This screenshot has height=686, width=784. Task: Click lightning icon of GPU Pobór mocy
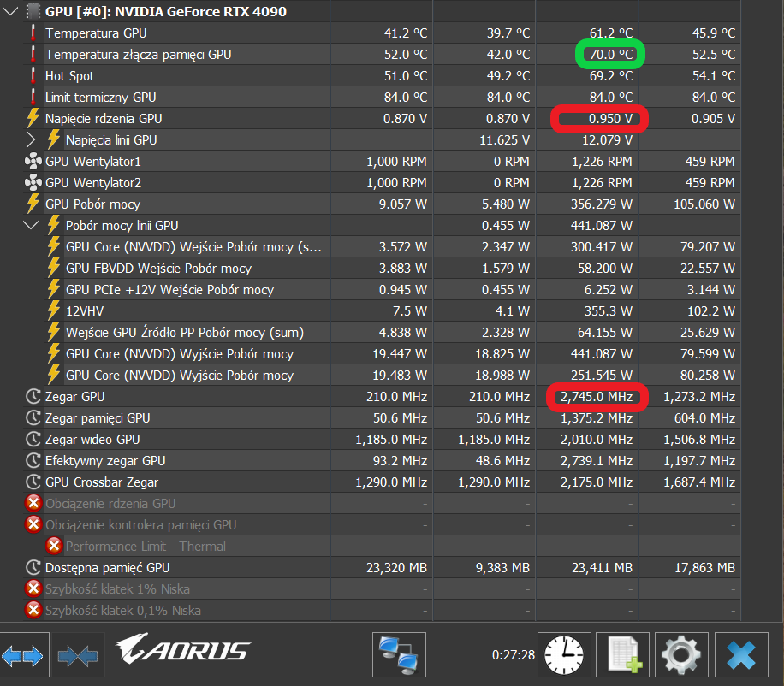point(33,204)
